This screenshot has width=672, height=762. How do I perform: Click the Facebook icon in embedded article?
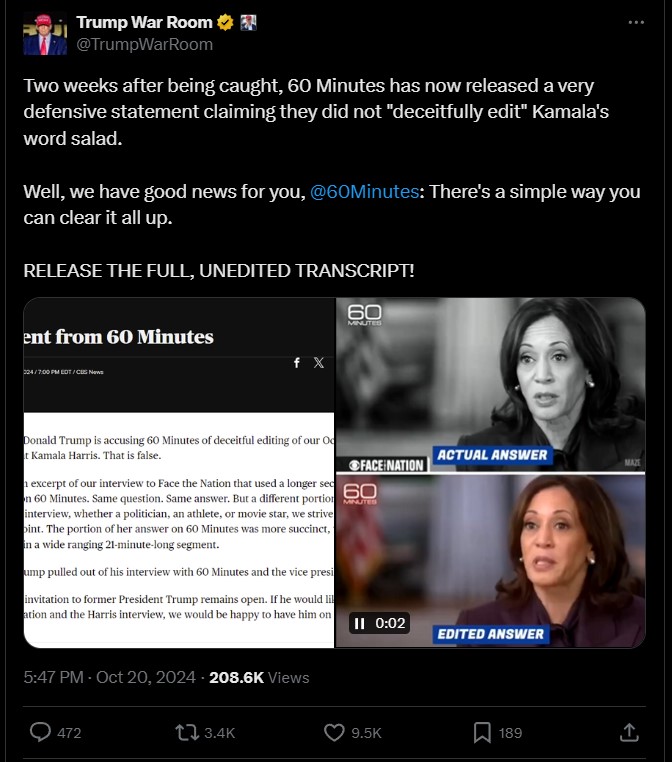pos(297,363)
